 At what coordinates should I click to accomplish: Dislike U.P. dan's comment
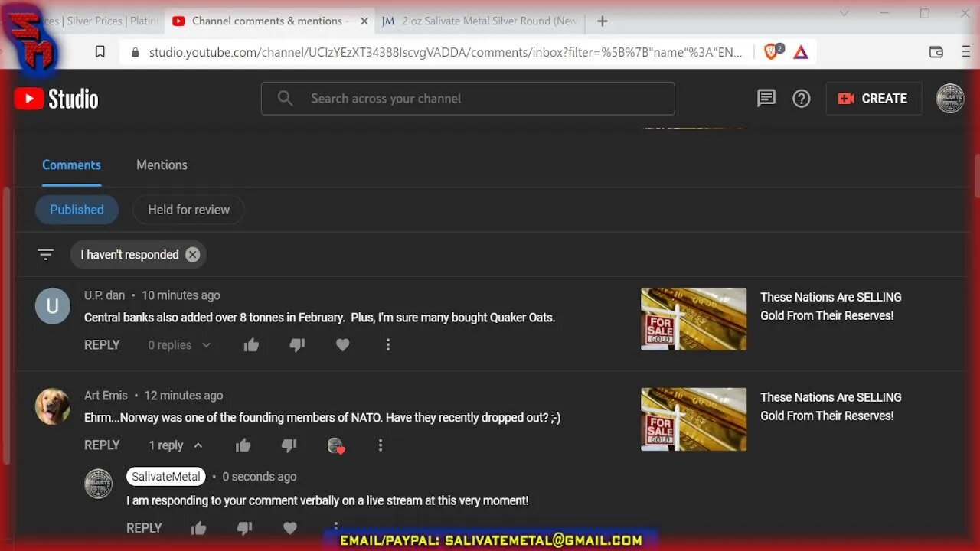(x=297, y=345)
